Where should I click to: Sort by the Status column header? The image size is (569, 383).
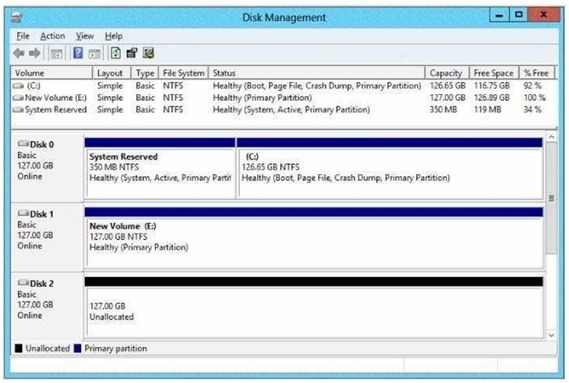316,73
